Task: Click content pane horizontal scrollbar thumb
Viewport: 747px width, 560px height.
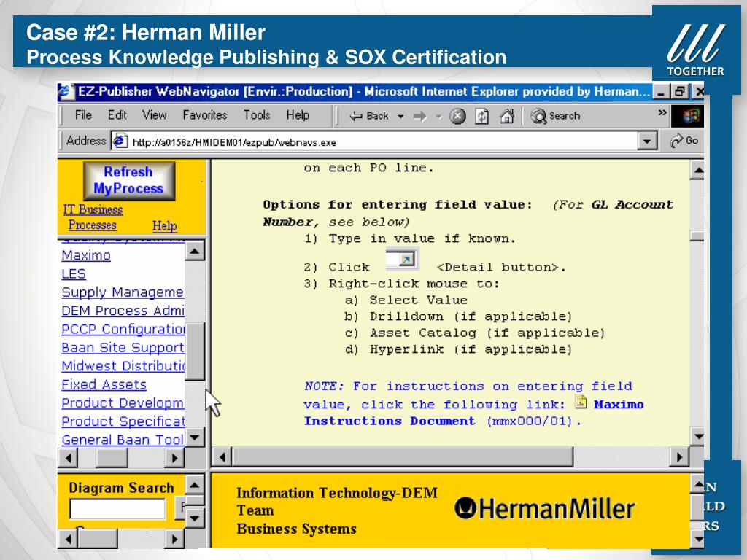Action: pyautogui.click(x=403, y=458)
